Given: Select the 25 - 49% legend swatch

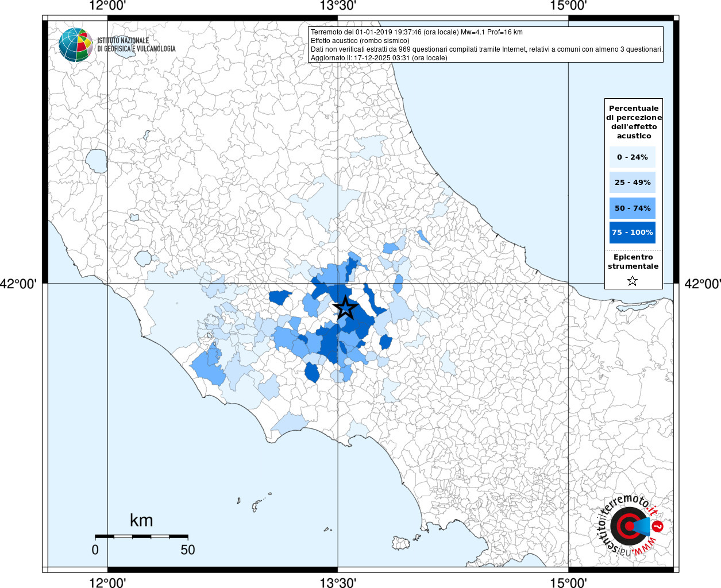Looking at the screenshot, I should tap(633, 182).
